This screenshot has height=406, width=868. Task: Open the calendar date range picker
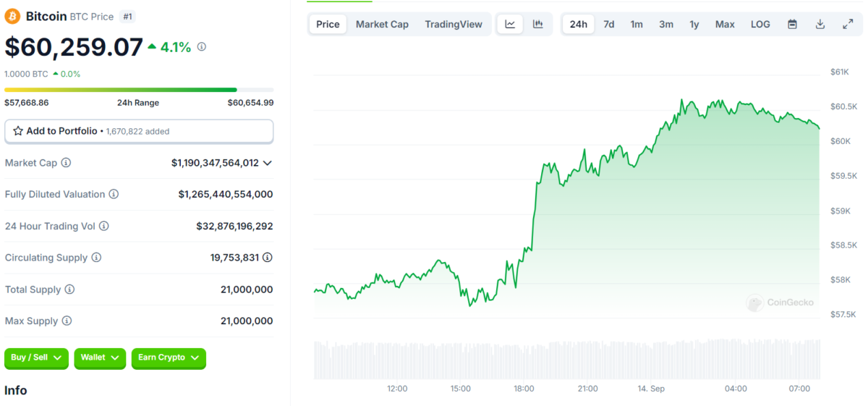tap(792, 24)
